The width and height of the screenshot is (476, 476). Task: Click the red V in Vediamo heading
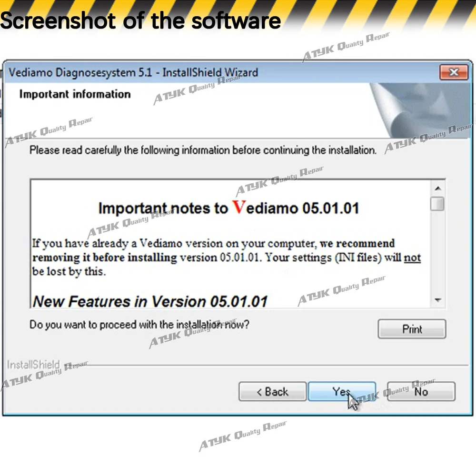coord(239,207)
